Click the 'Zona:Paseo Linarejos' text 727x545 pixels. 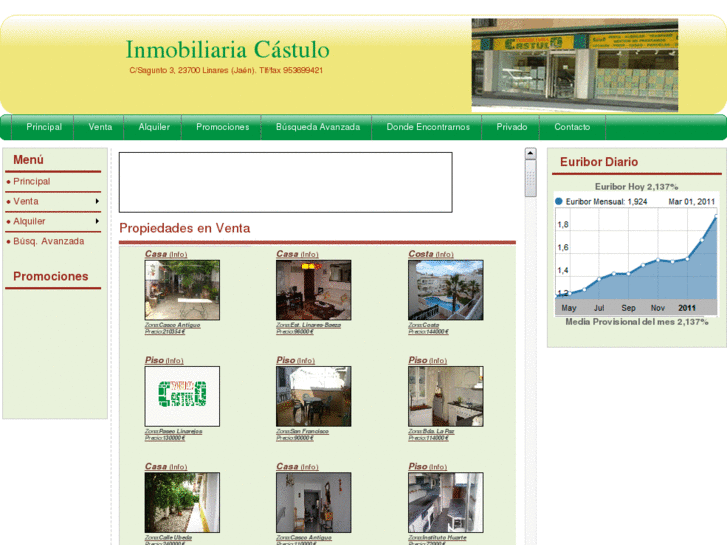(173, 431)
